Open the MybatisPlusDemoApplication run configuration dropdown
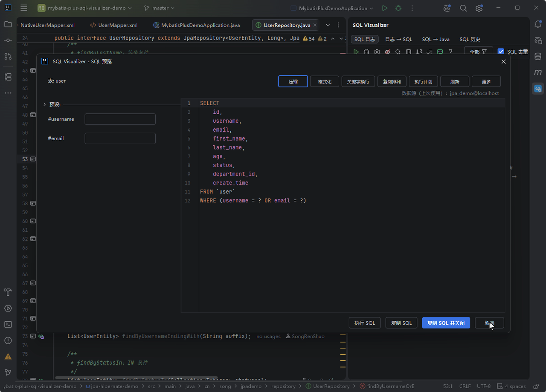Image resolution: width=546 pixels, height=392 pixels. point(332,8)
